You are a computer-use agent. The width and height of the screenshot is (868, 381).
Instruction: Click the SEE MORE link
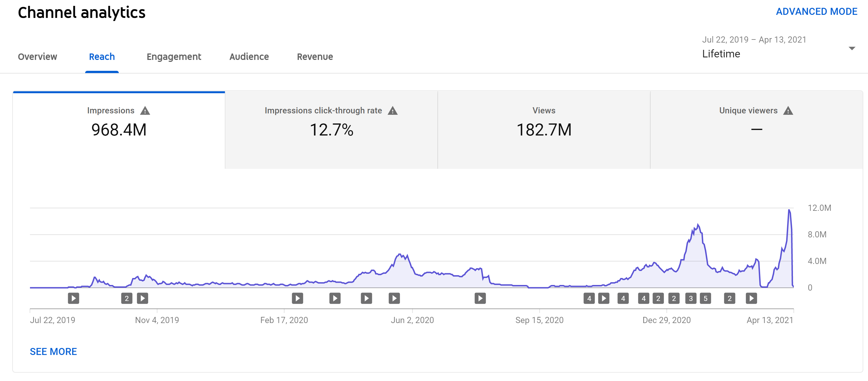tap(53, 351)
